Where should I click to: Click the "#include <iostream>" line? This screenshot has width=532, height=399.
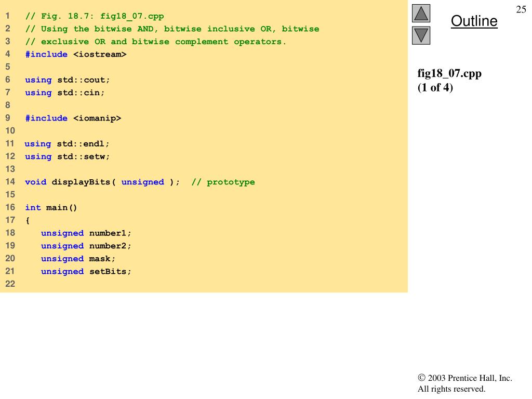76,54
